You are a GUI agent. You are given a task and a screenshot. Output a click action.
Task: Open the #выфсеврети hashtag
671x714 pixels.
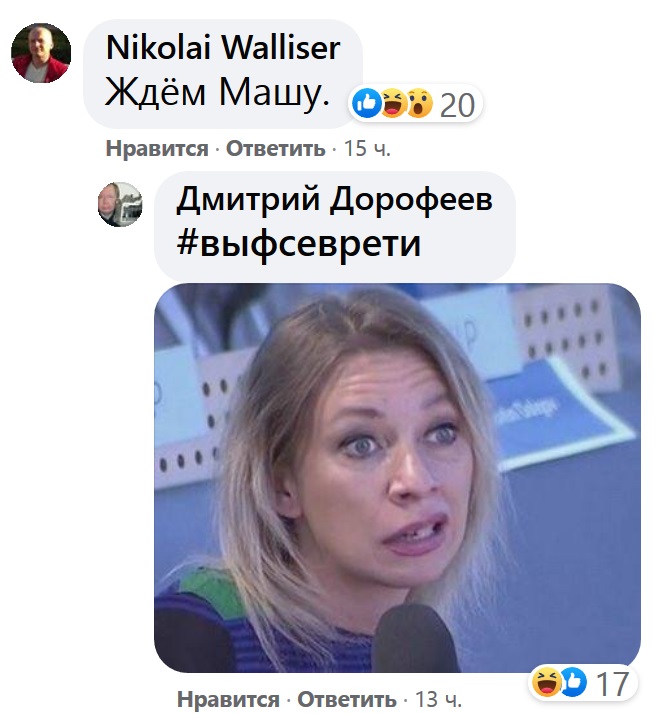(299, 244)
